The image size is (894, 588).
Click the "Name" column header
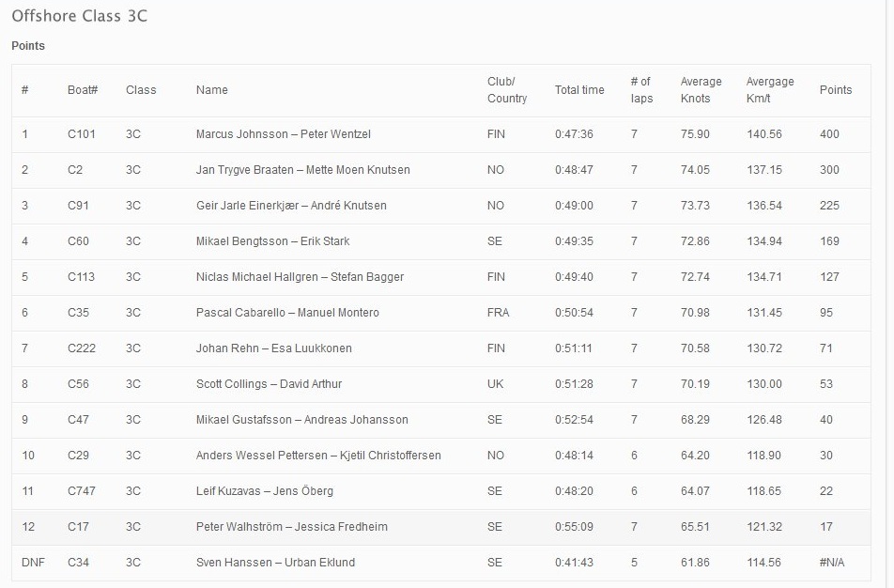pos(212,90)
